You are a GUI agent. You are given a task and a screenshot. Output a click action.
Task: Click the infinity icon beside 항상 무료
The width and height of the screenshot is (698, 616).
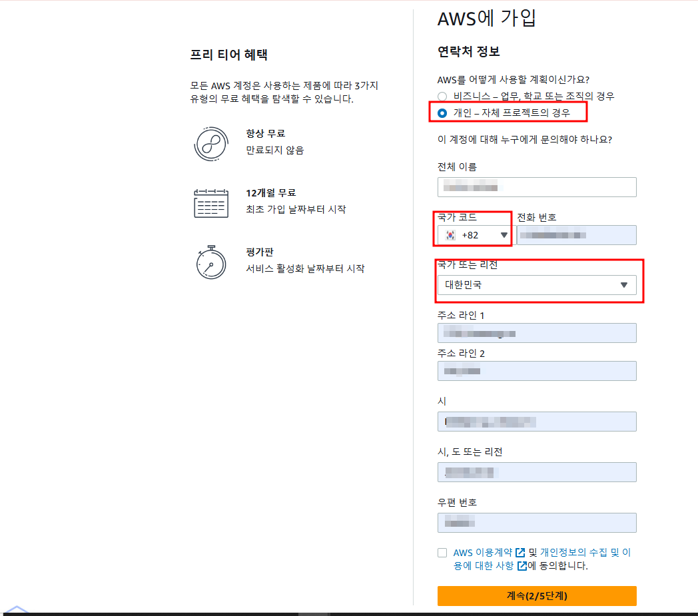click(211, 144)
